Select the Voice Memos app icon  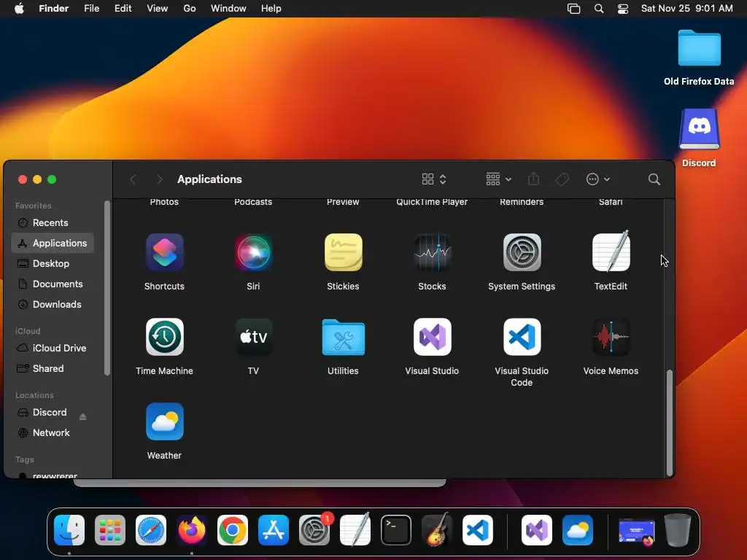pos(611,337)
